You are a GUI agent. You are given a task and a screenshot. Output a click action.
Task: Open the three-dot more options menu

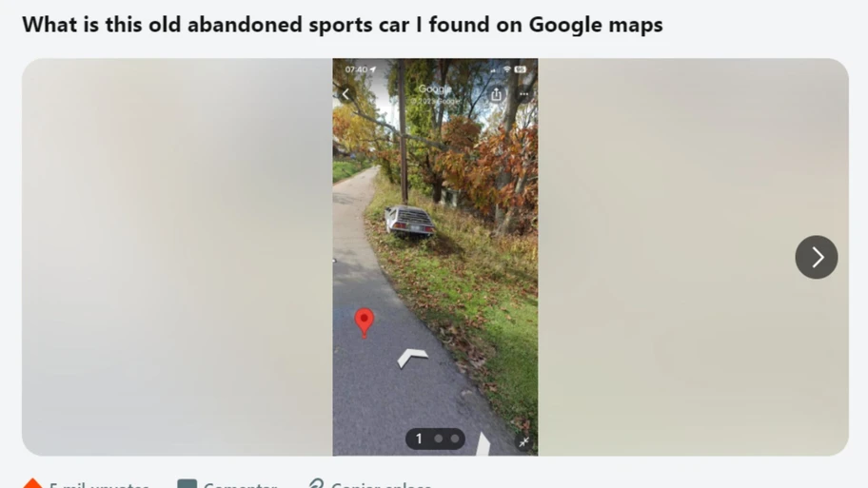click(523, 94)
